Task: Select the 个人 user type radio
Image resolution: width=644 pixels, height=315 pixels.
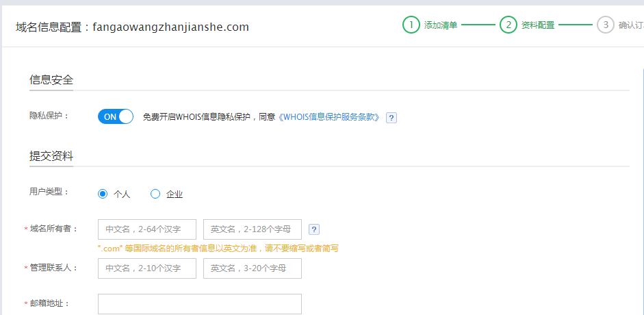Action: pos(103,194)
